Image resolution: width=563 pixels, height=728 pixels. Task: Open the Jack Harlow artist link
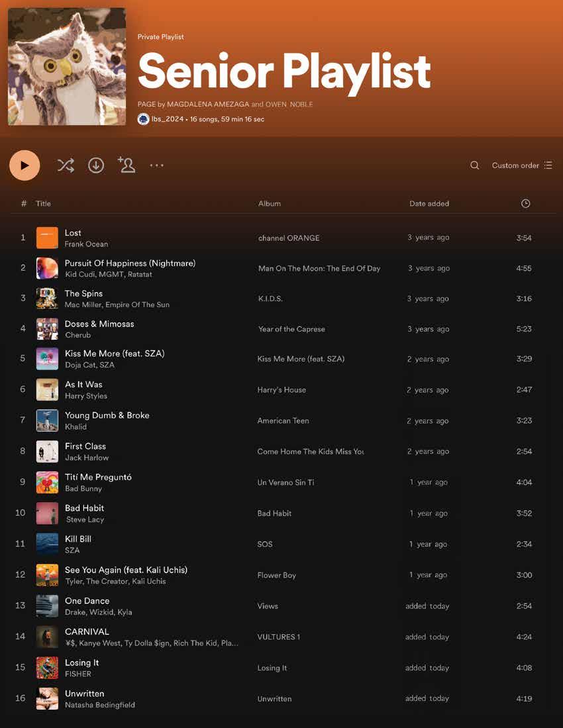[x=87, y=458]
